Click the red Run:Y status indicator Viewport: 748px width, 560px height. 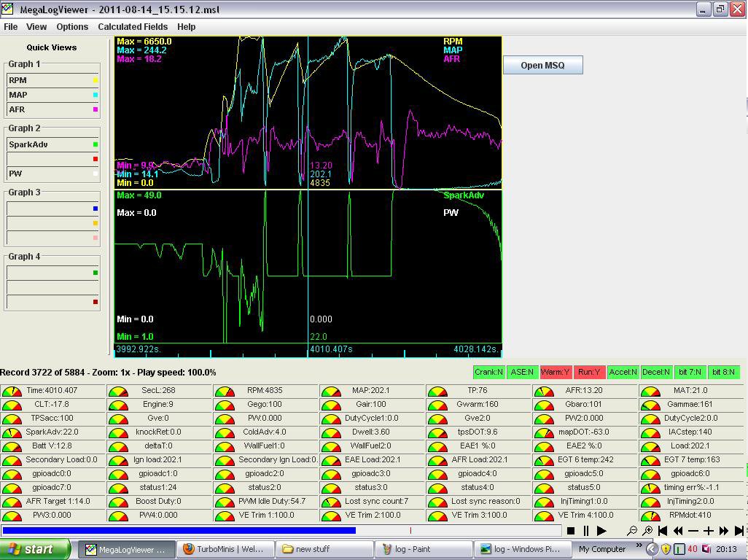point(589,372)
